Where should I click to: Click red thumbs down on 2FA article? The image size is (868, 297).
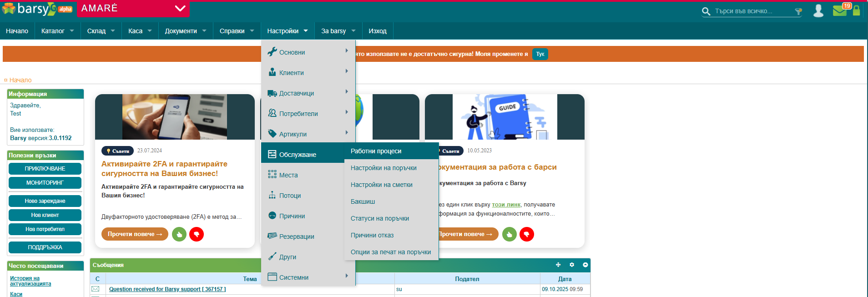coord(197,234)
